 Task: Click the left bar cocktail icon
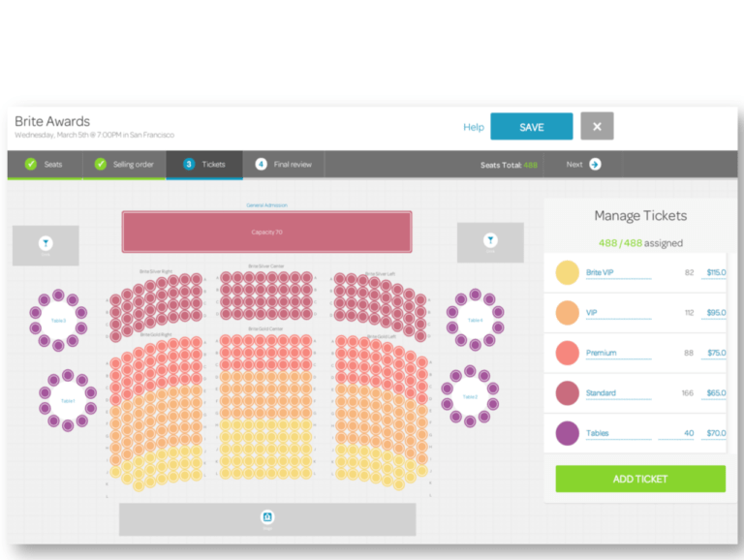tap(45, 242)
